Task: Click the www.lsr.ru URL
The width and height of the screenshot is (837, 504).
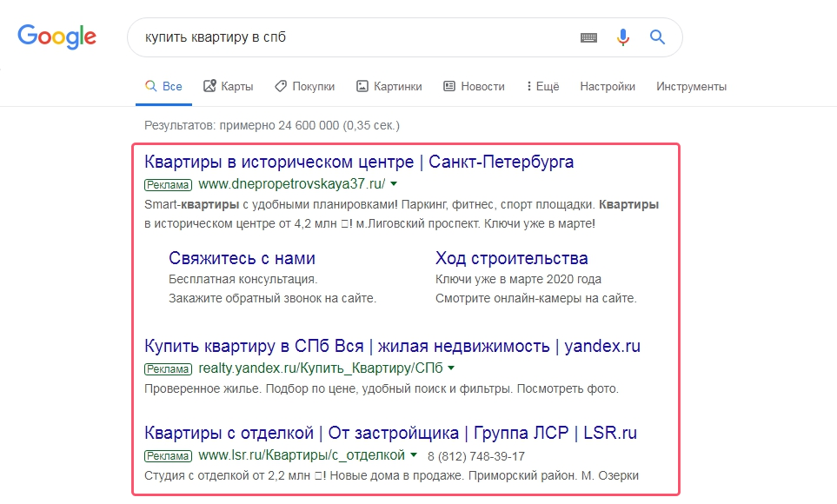Action: 302,455
